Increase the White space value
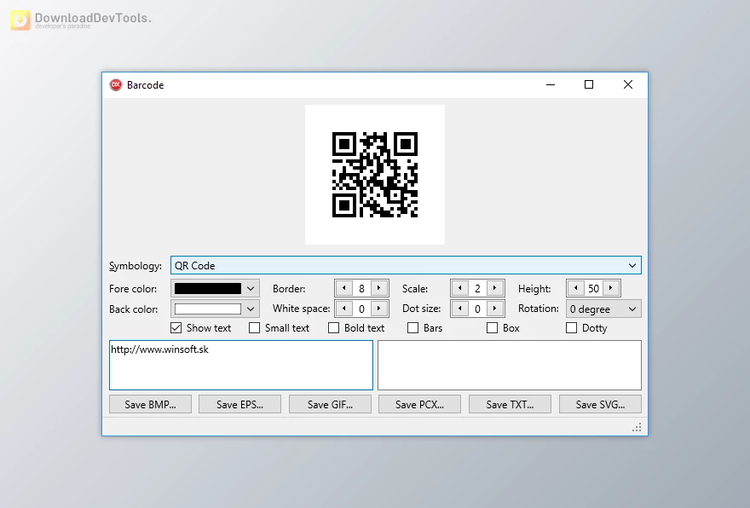The image size is (750, 508). 379,309
